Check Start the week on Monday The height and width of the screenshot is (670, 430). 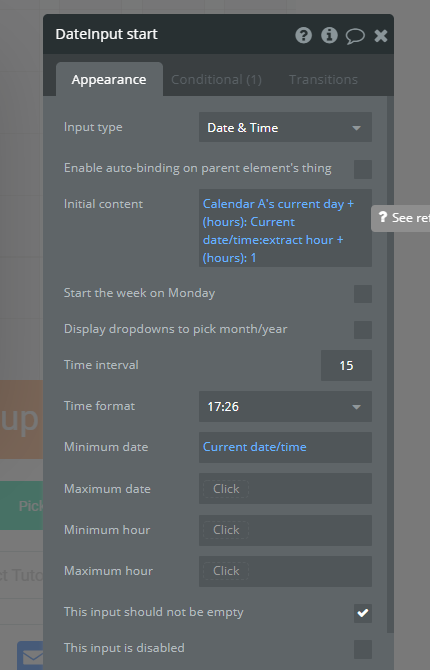tap(362, 294)
